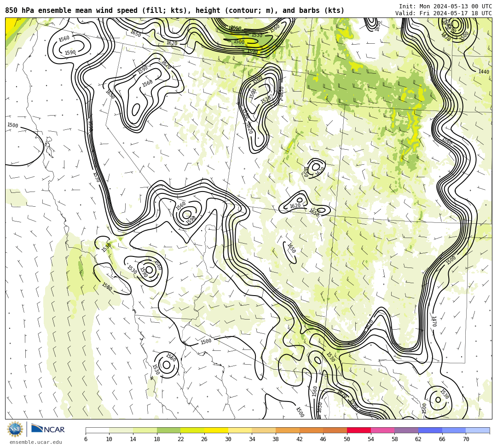
Task: Click the red 50-54 kts colorbar segment
Action: (x=359, y=430)
